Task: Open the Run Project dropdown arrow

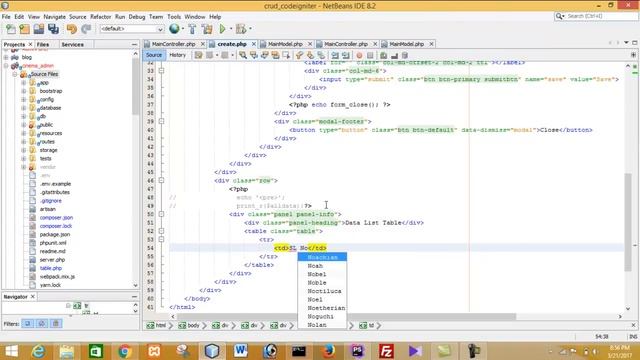Action: pyautogui.click(x=231, y=29)
